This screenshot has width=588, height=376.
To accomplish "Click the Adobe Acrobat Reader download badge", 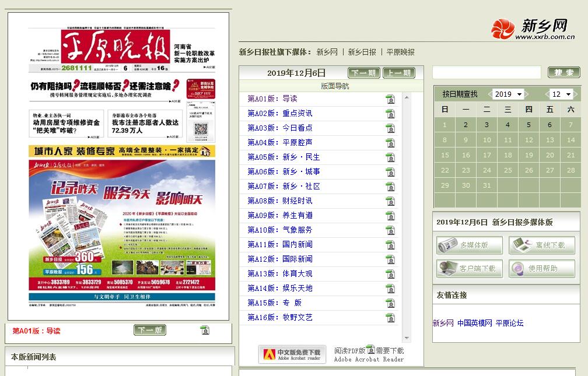I will point(292,354).
